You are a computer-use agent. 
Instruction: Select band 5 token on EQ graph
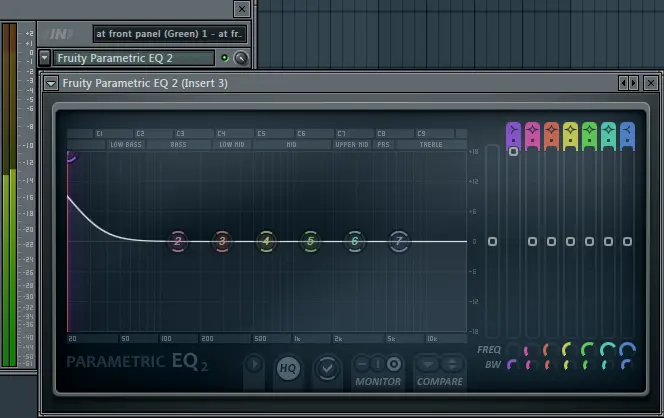coord(310,241)
